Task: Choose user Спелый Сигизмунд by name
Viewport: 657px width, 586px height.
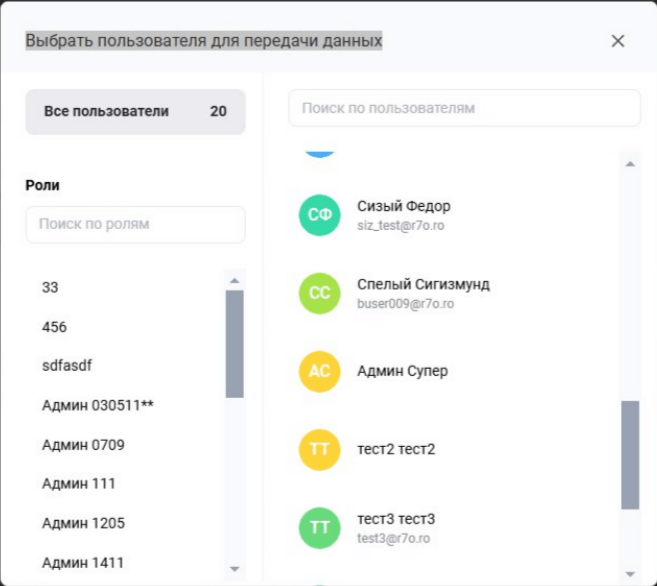Action: point(423,284)
